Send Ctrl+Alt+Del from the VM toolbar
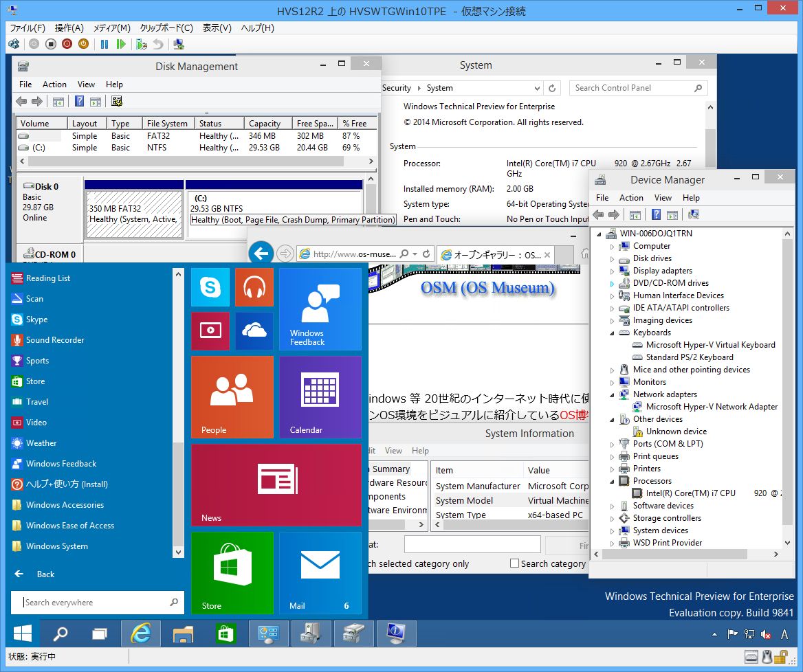 [x=14, y=44]
